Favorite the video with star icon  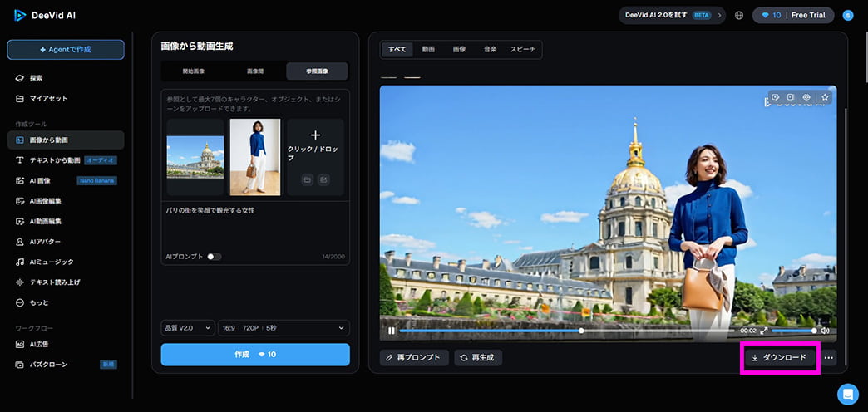tap(825, 97)
